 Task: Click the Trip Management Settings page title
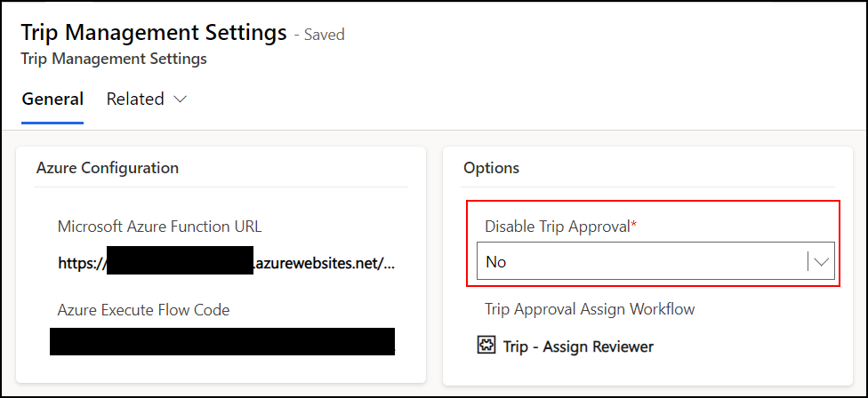coord(153,33)
